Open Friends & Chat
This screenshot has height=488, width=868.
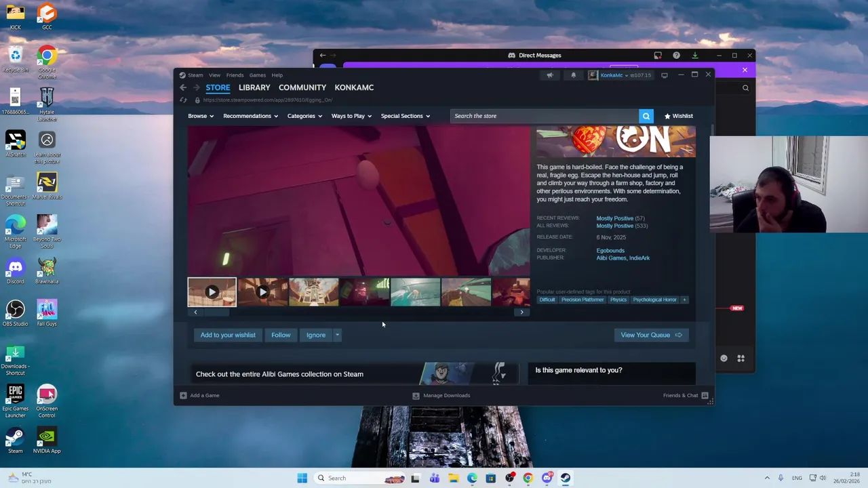tap(686, 395)
